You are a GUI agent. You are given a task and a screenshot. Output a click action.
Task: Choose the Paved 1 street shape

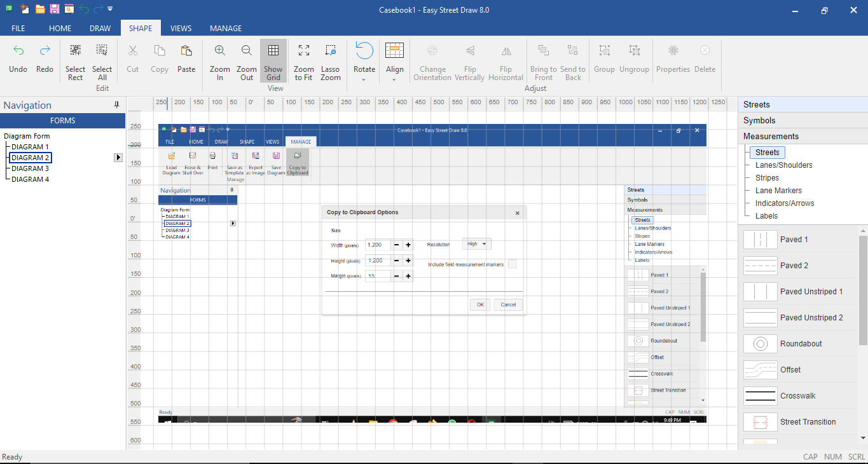click(x=799, y=240)
